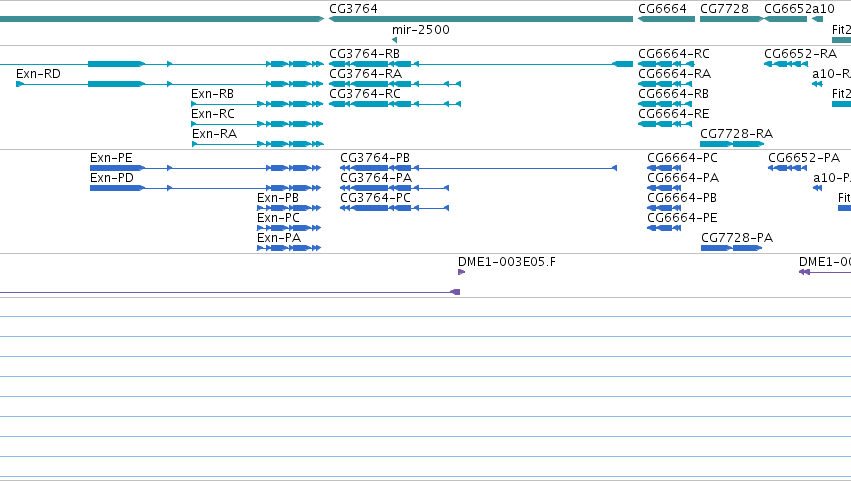Click the Exn-PE large exon block
Image resolution: width=851 pixels, height=481 pixels.
coord(117,168)
